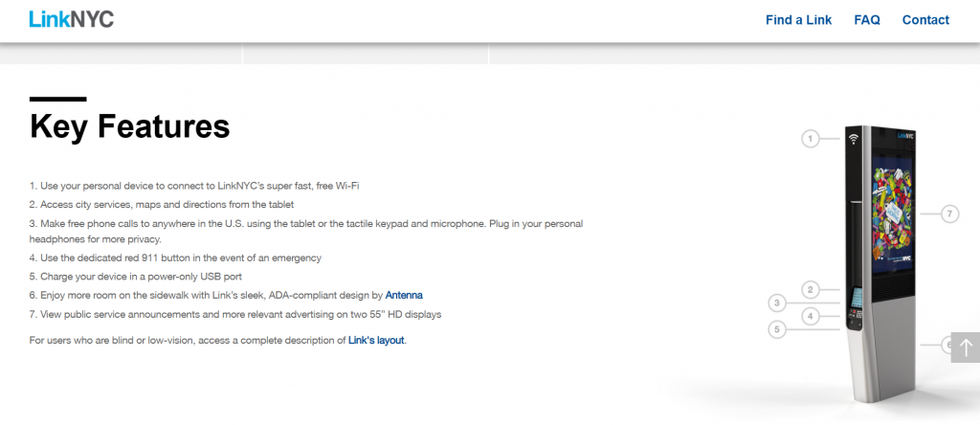
Task: Click callout marker number 4
Action: point(810,315)
